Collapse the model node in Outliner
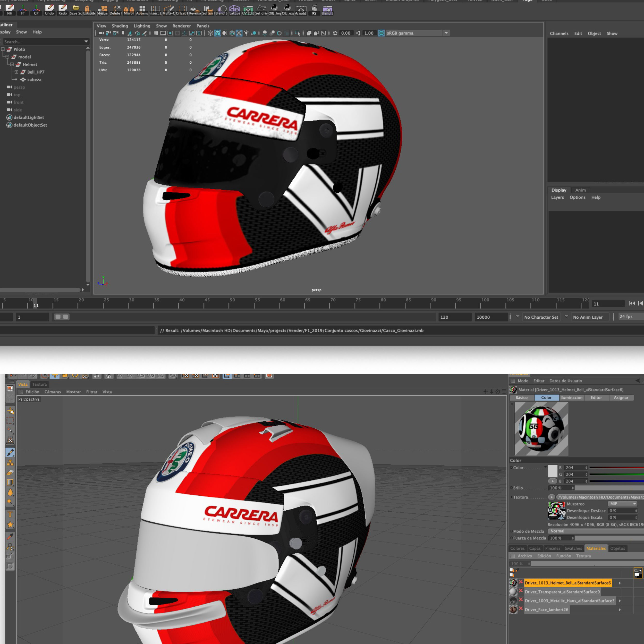 point(7,57)
